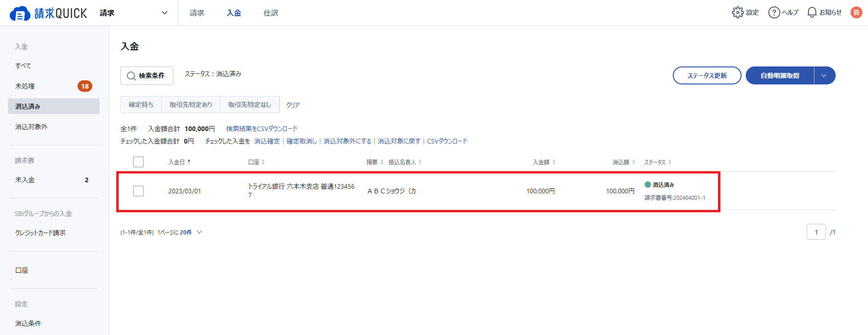Screen dimensions: 868x335
Task: Open 消込済み in the sidebar
Action: point(54,106)
